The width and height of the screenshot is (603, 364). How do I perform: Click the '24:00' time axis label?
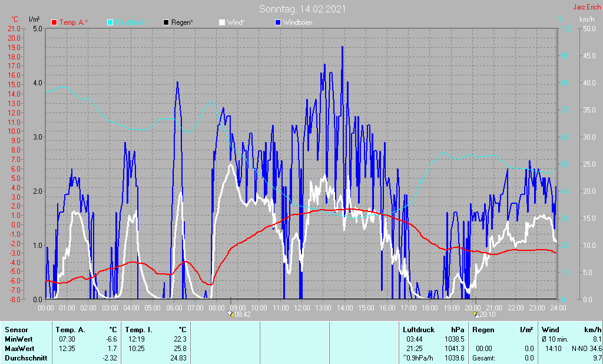(x=558, y=308)
